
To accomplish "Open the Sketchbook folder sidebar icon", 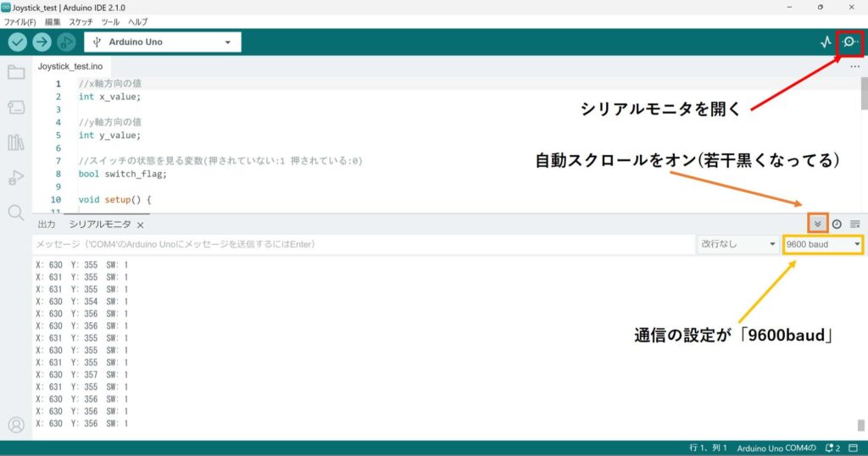I will tap(16, 72).
